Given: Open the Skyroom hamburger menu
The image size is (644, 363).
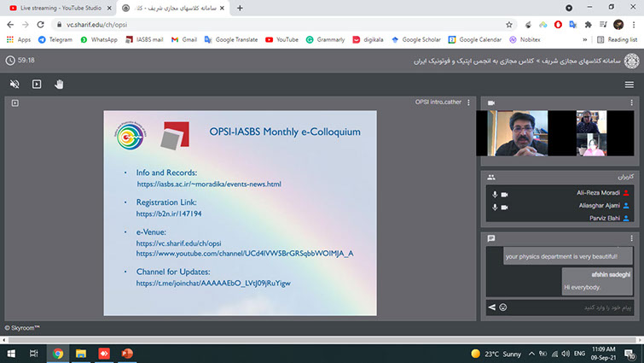Looking at the screenshot, I should 629,85.
